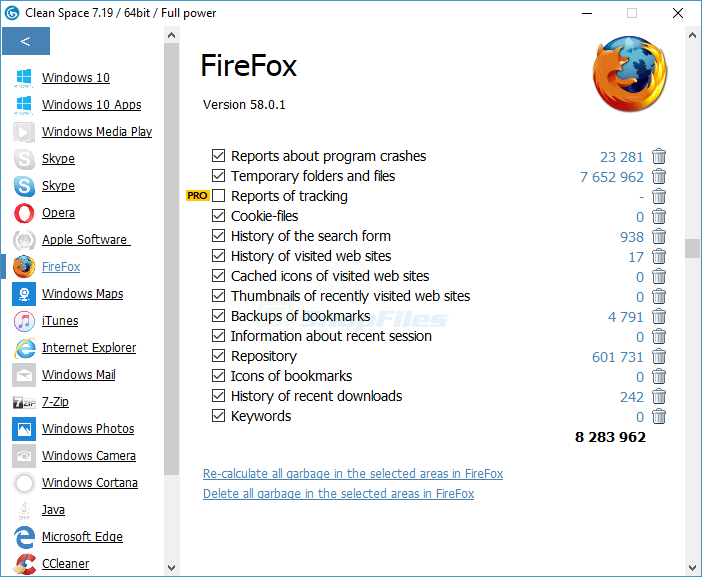Click the Windows 10 icon in sidebar
This screenshot has height=577, width=702.
click(x=24, y=78)
